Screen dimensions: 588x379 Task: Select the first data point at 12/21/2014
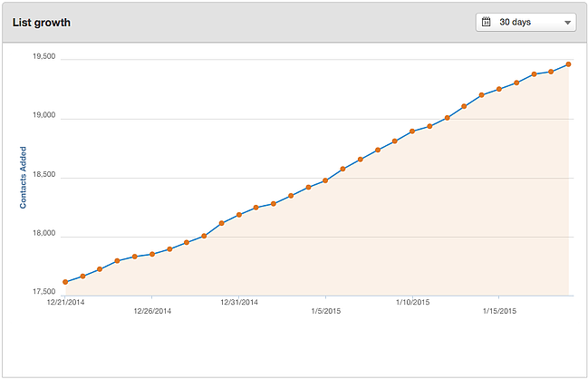(x=65, y=282)
